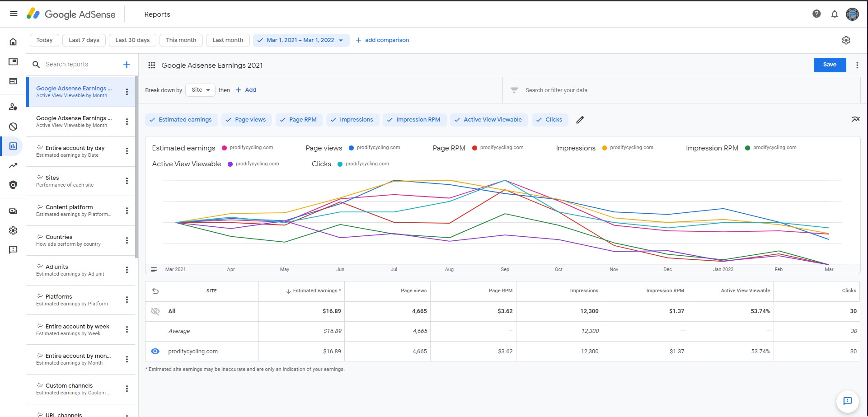
Task: Open the Ads sidebar icon
Action: [x=13, y=61]
